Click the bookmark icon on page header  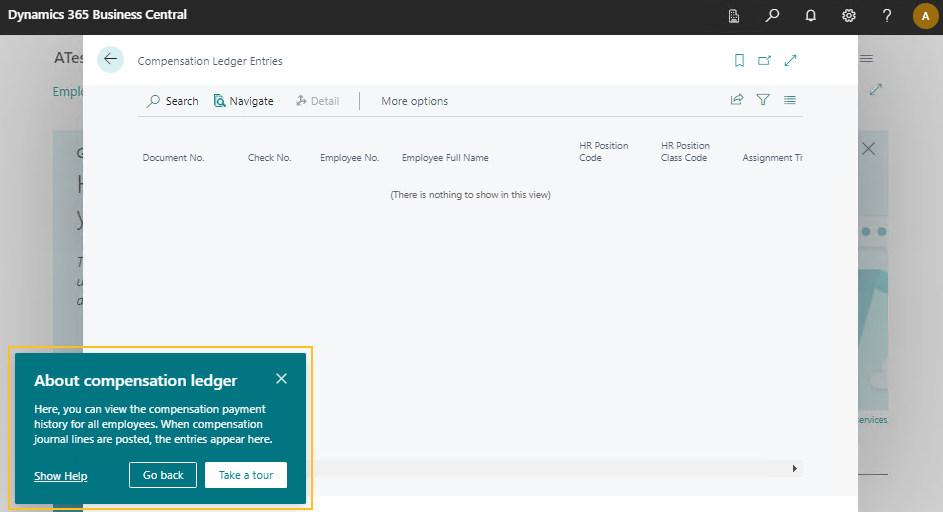[x=739, y=61]
